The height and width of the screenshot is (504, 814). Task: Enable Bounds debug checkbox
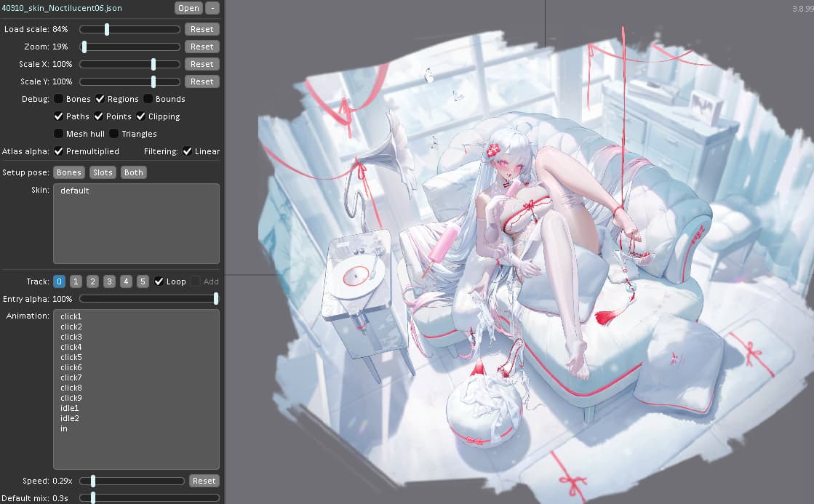tap(148, 99)
